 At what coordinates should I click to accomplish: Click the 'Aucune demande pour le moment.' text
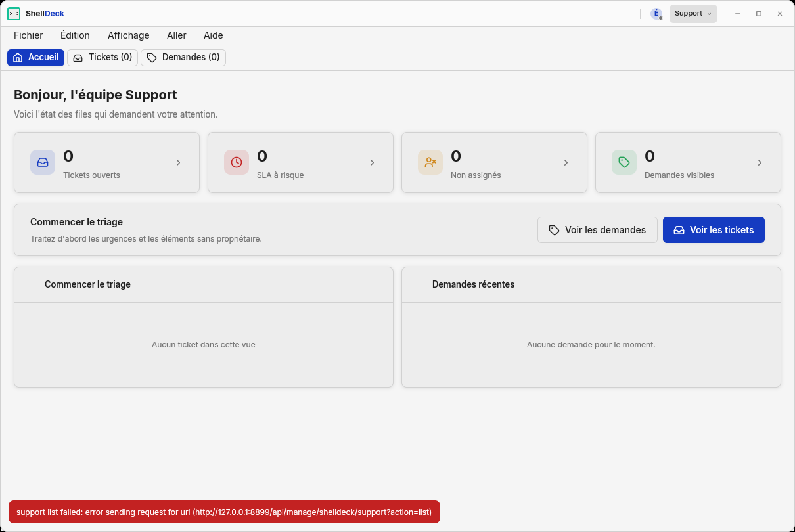coord(591,345)
